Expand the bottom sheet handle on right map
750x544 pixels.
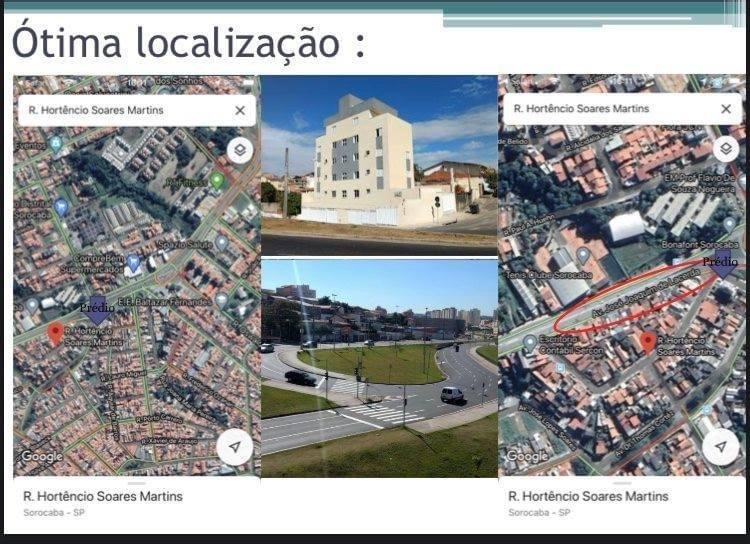(622, 482)
